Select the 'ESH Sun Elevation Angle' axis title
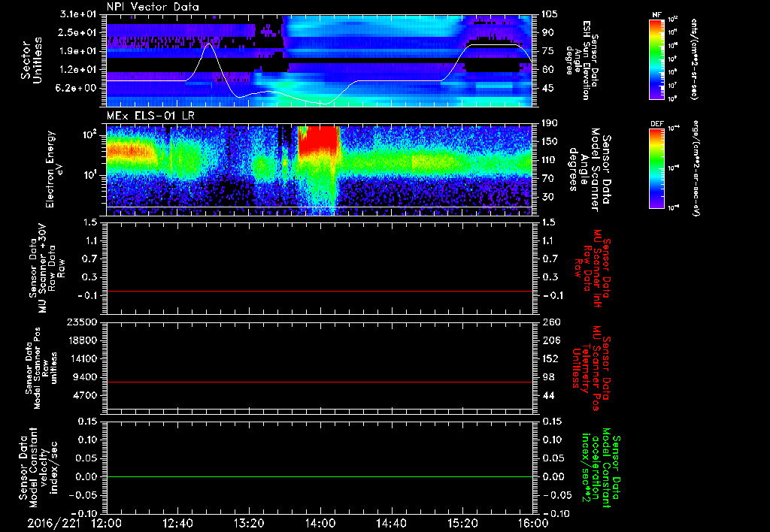 pyautogui.click(x=583, y=60)
